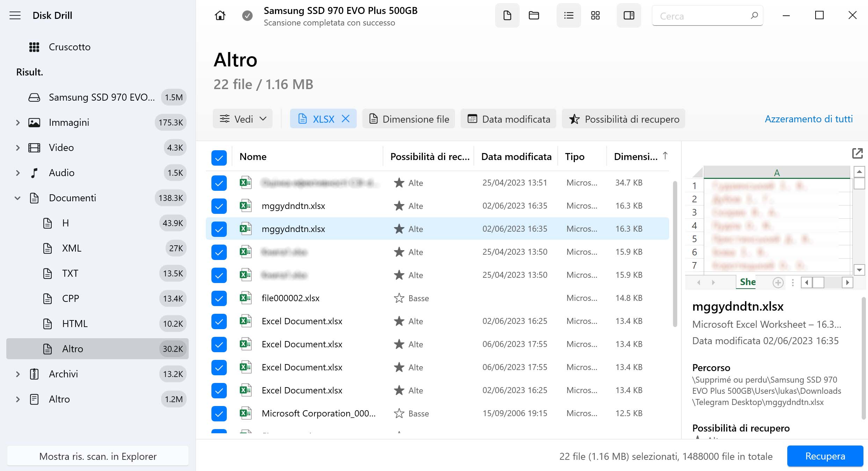Click Recupera button
This screenshot has width=868, height=471.
[825, 456]
